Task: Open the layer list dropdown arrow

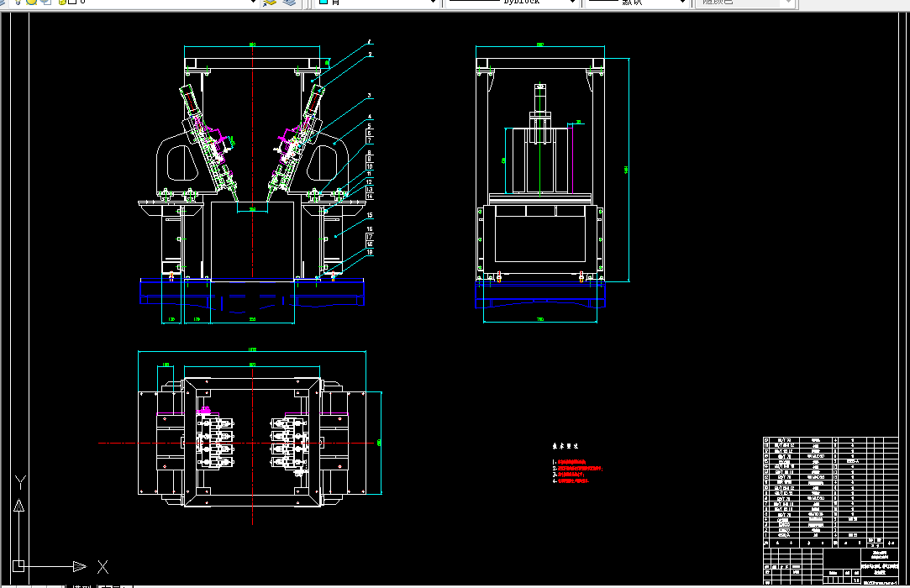Action: 253,3
